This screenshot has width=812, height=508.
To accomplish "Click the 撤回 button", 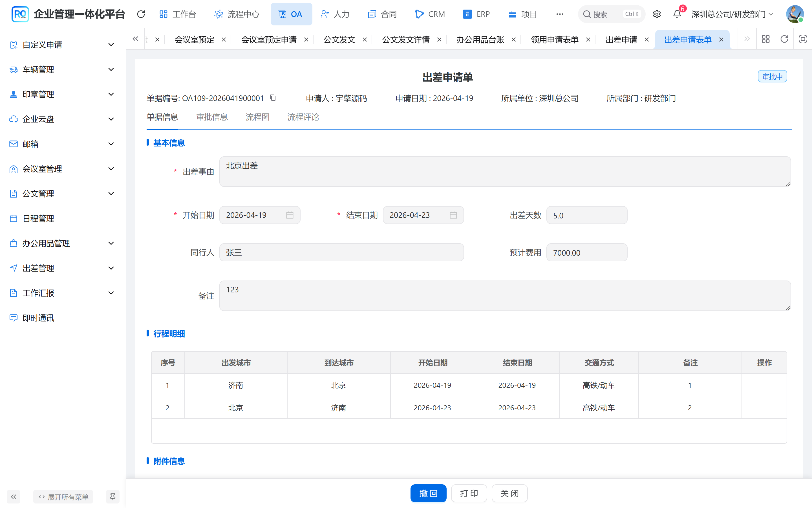I will tap(428, 493).
